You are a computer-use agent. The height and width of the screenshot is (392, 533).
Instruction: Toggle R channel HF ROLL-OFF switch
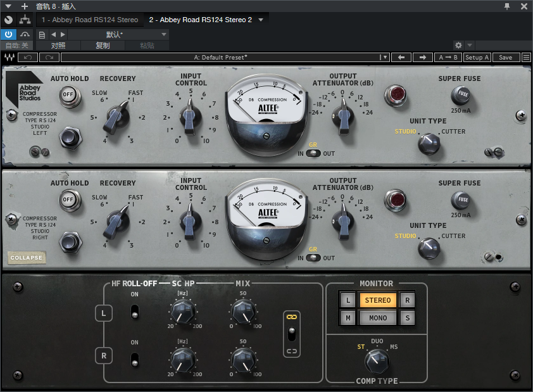135,360
